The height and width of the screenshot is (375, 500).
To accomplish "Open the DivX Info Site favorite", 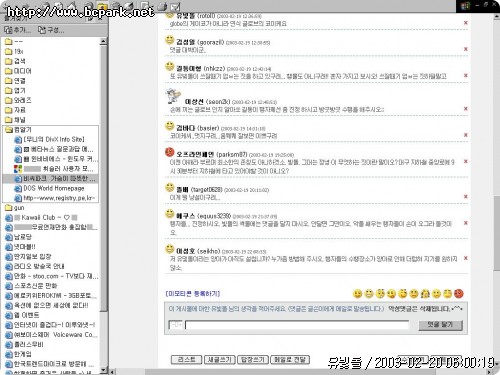I will pos(49,139).
